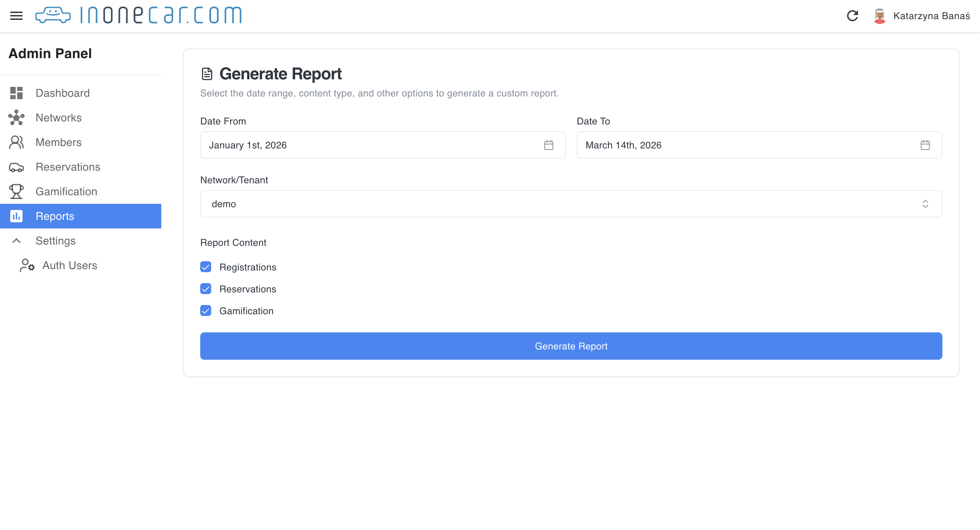Open the hamburger menu icon
This screenshot has height=530, width=980.
pos(16,16)
